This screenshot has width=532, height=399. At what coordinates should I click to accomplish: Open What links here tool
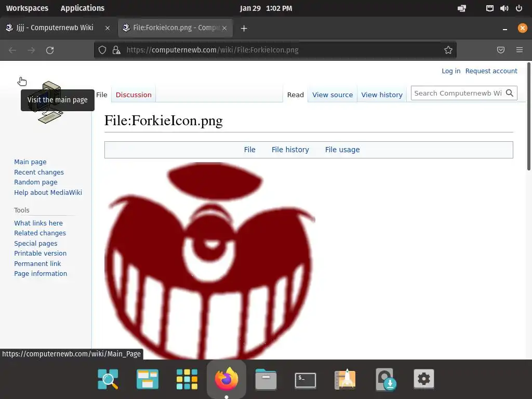38,223
